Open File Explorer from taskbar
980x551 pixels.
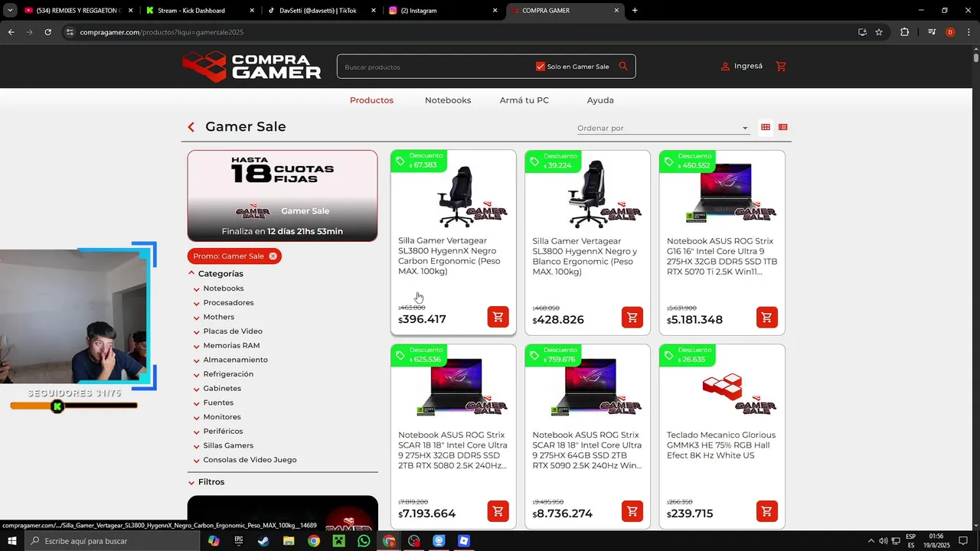289,541
